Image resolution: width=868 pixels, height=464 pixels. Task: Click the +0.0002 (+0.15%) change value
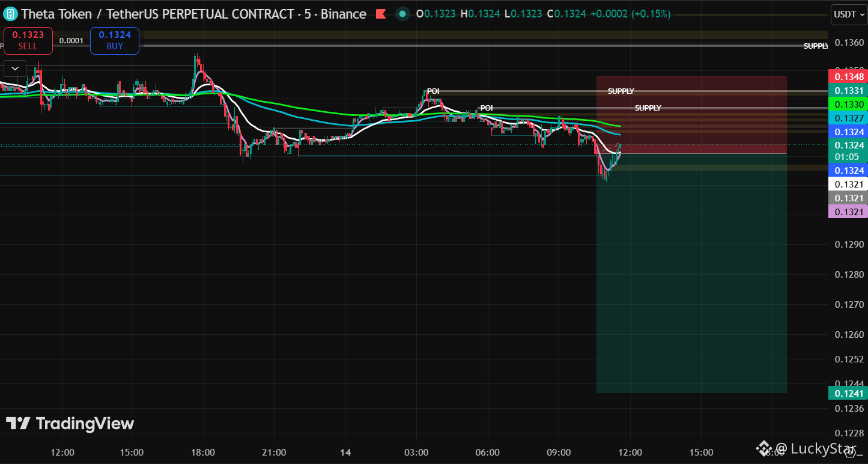[x=630, y=14]
